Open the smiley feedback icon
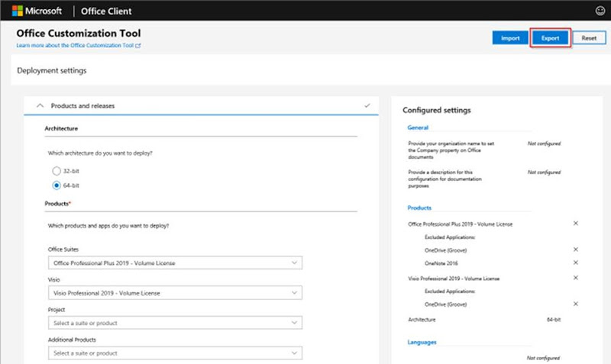Viewport: 611px width, 364px height. point(600,11)
